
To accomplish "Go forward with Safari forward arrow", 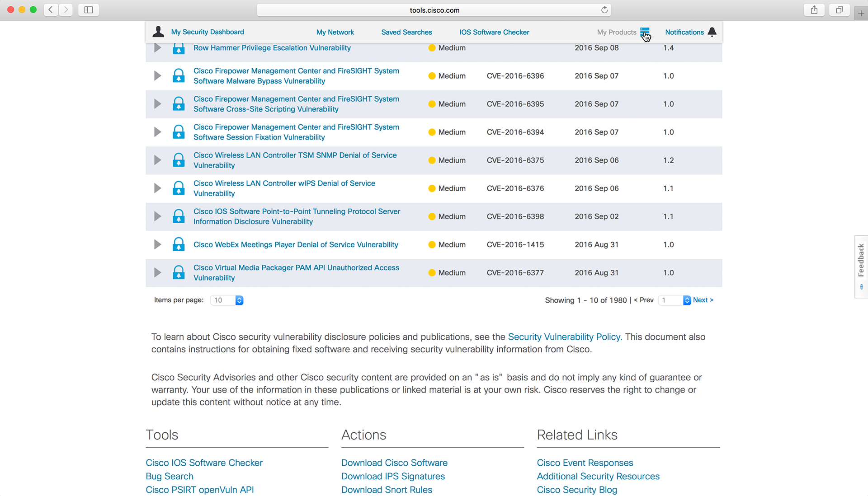I will [66, 9].
